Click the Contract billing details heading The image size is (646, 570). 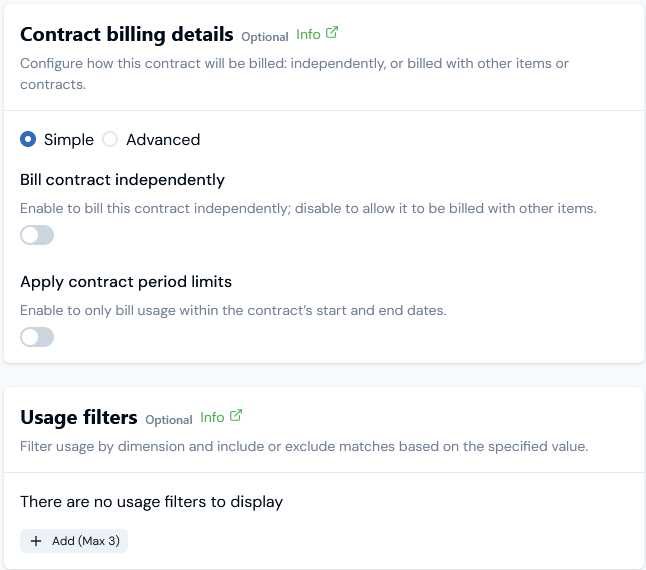click(x=127, y=34)
